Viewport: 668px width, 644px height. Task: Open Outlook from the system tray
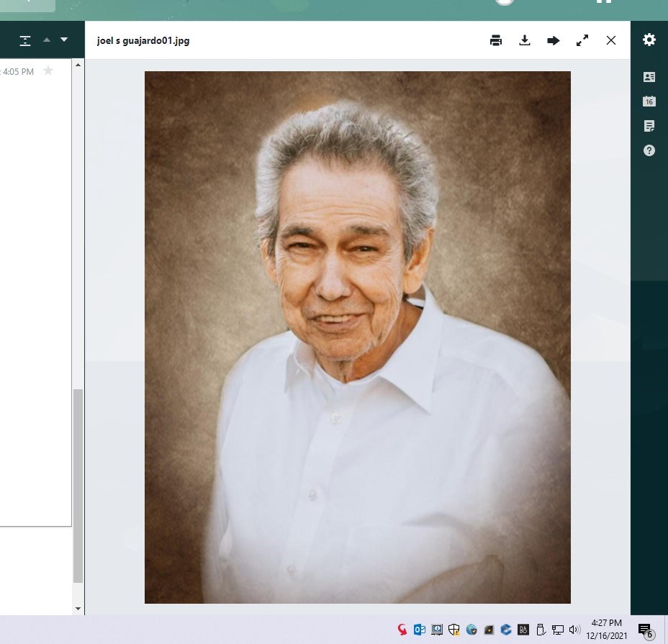(x=420, y=630)
